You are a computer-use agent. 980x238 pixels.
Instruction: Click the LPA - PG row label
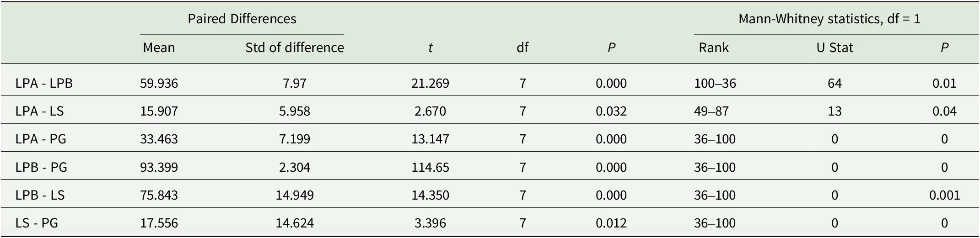(x=41, y=139)
